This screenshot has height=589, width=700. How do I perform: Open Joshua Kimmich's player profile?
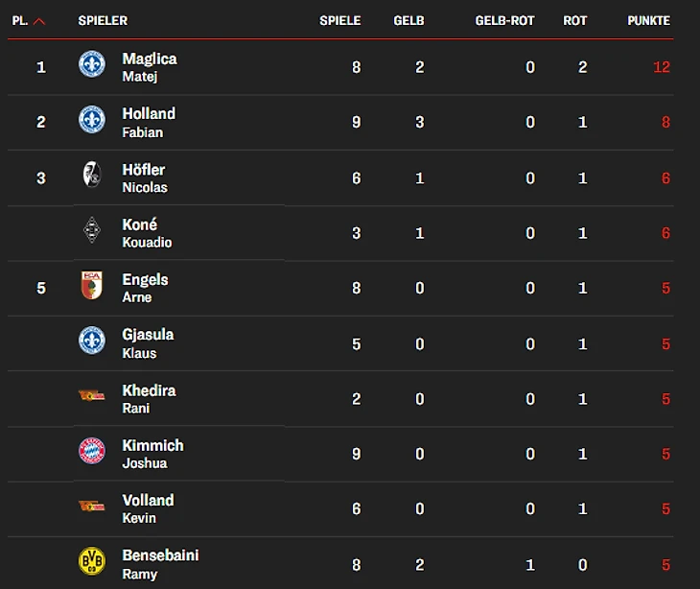pos(152,453)
